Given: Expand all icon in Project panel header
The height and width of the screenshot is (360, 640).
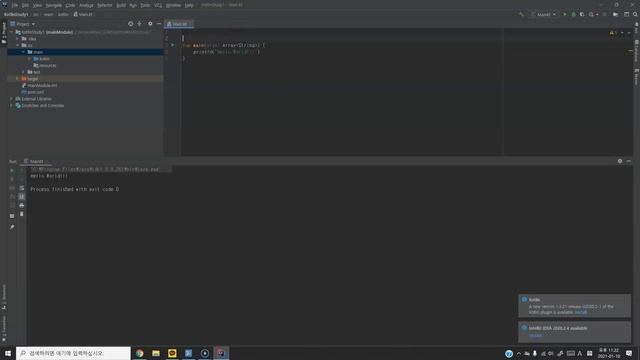Looking at the screenshot, I should click(140, 24).
